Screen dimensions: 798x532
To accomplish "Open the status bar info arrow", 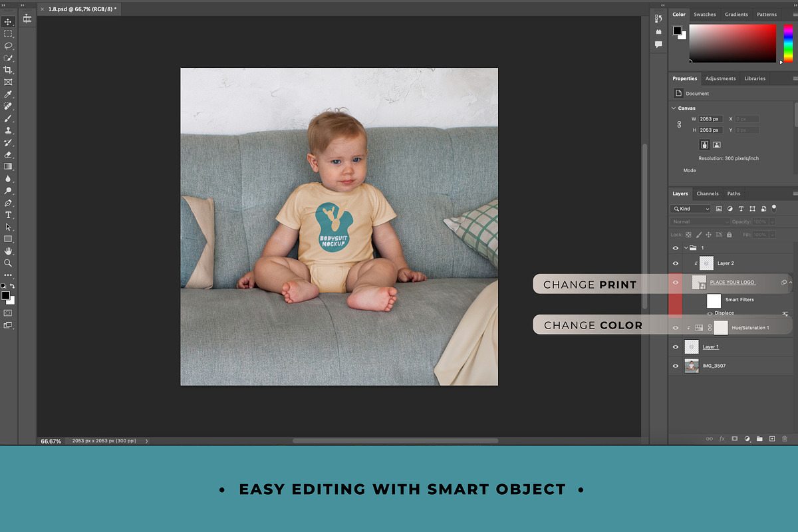I will [146, 441].
